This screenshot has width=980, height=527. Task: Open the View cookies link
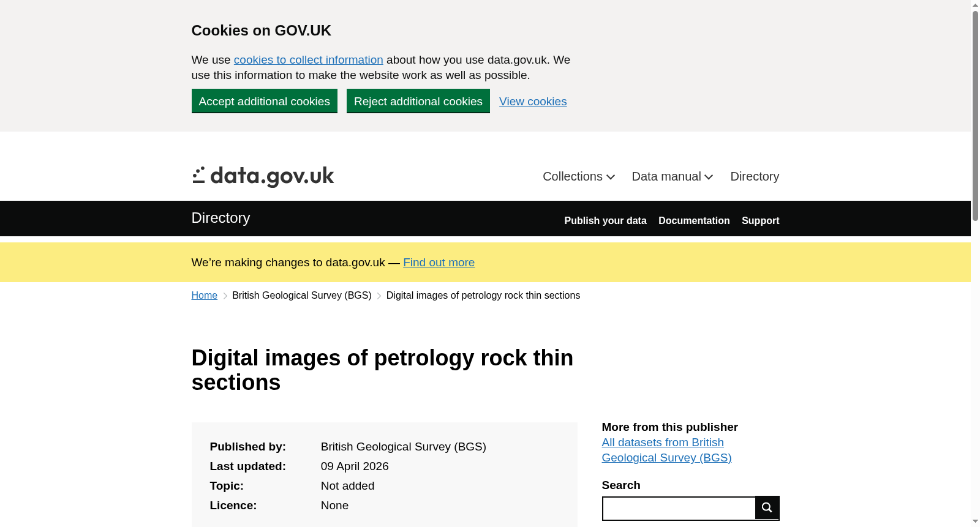coord(533,102)
